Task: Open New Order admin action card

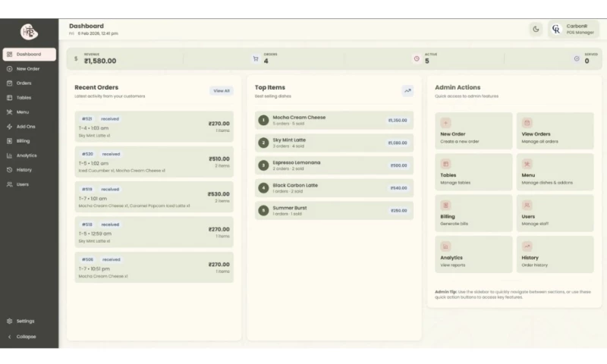Action: [x=473, y=130]
